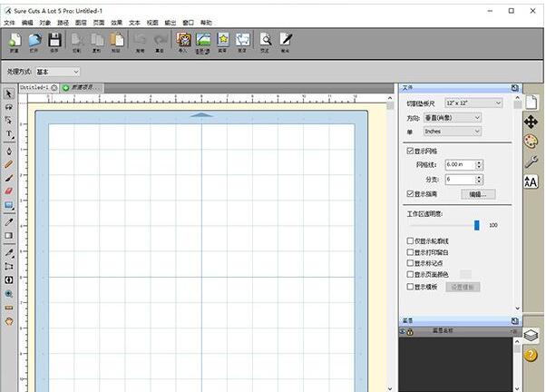Select the Pen nib draw tool
Screen dimensions: 546x392
click(9, 151)
